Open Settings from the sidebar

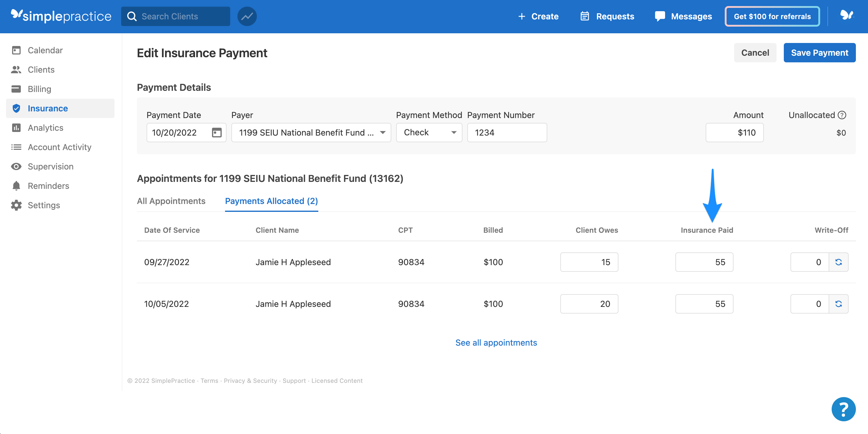click(x=44, y=205)
